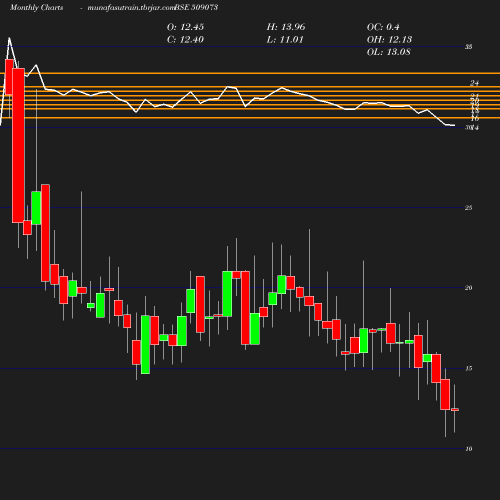This screenshot has height=500, width=500.
Task: Click the tallest red candlestick body
Action: 18,145
